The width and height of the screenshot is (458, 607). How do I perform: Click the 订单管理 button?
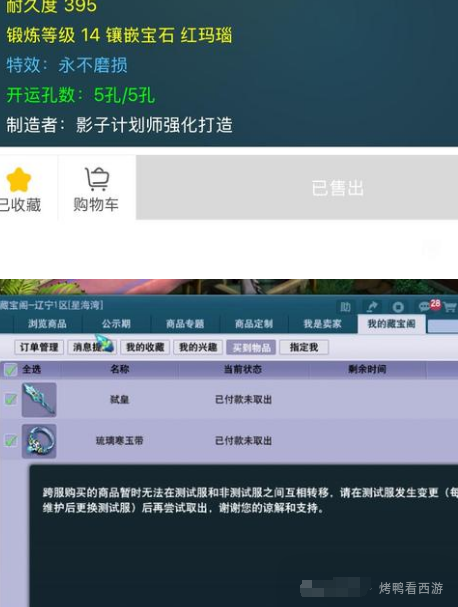click(39, 347)
